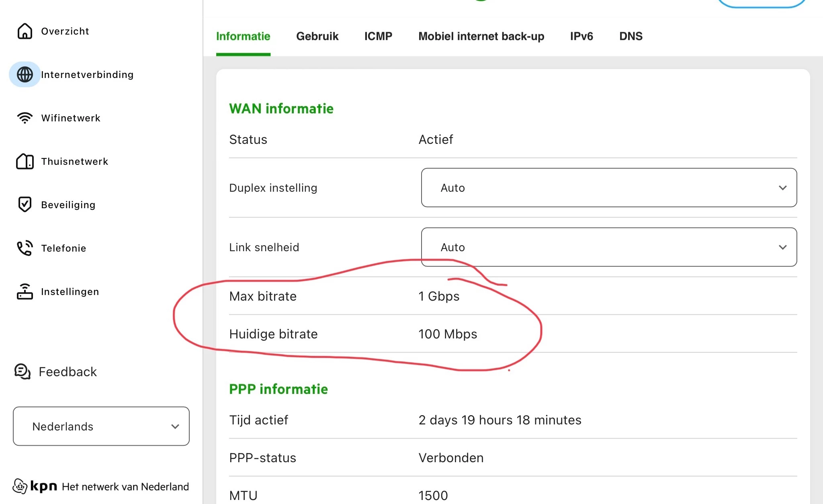Viewport: 823px width, 504px height.
Task: Click the Informatie tab
Action: click(x=243, y=36)
